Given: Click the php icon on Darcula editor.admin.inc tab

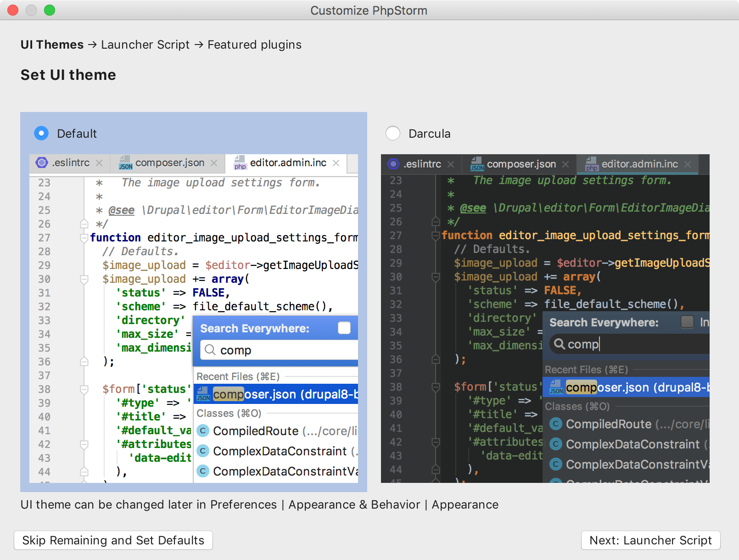Looking at the screenshot, I should (x=592, y=164).
